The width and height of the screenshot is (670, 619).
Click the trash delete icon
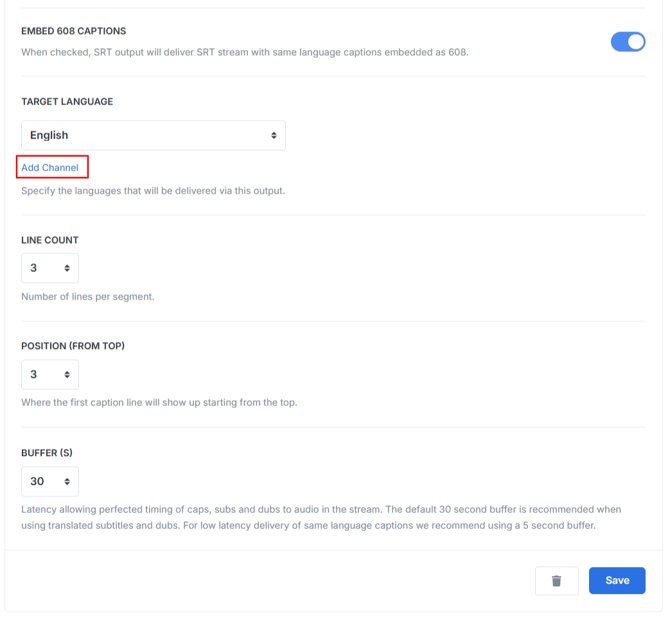[557, 581]
